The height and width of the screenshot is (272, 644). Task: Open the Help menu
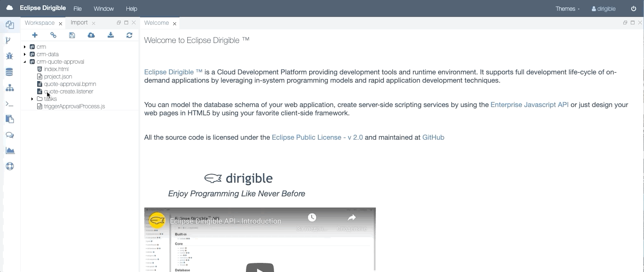tap(131, 9)
